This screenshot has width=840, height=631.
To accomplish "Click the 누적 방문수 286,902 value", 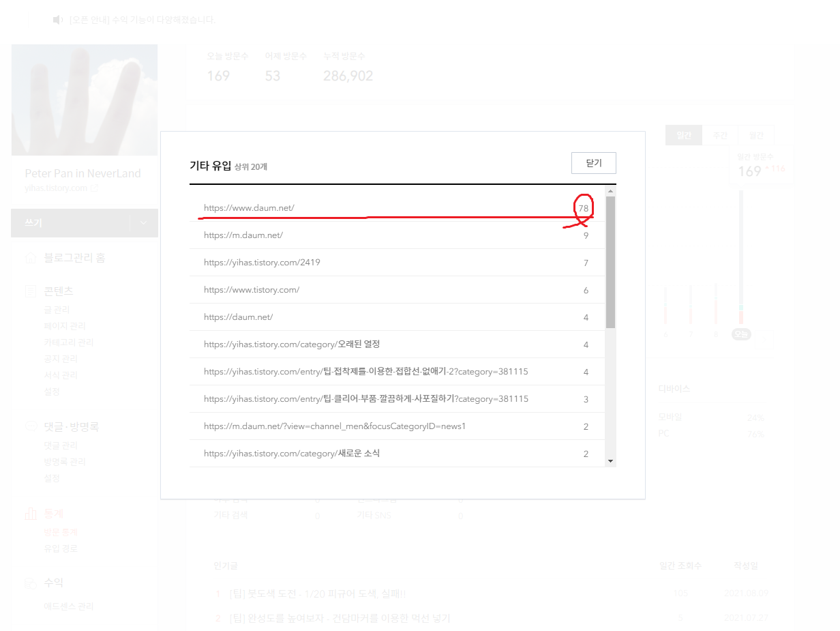I will pos(348,76).
